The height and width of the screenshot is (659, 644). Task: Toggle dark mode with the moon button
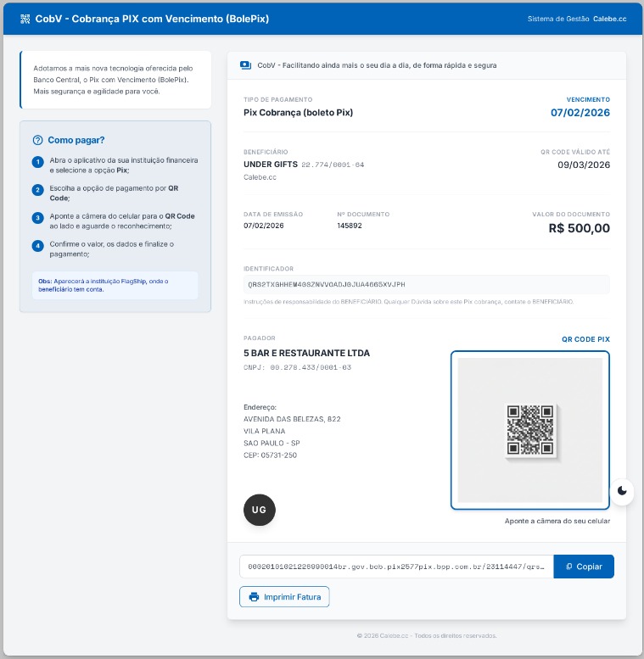tap(623, 490)
